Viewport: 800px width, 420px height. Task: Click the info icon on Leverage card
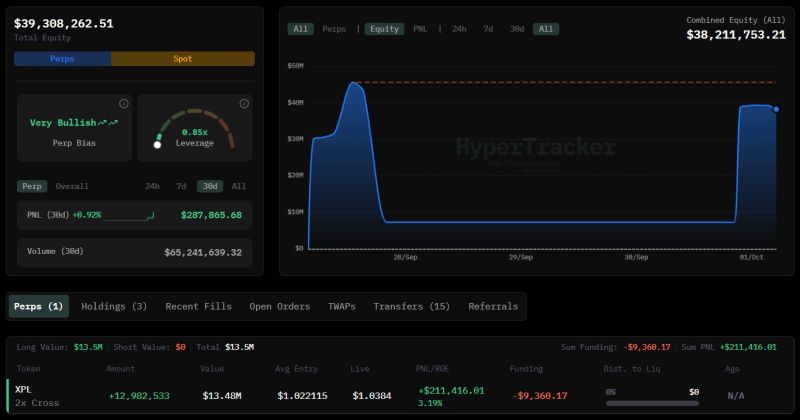pos(243,103)
